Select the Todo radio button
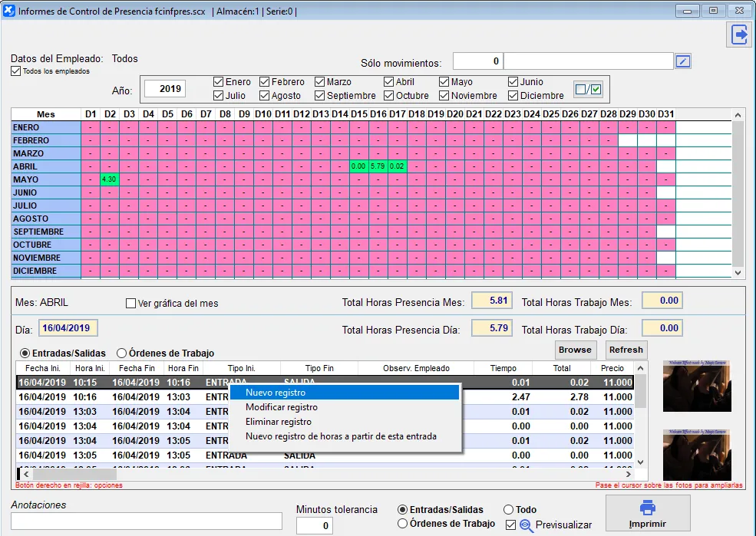The width and height of the screenshot is (756, 536). click(508, 509)
